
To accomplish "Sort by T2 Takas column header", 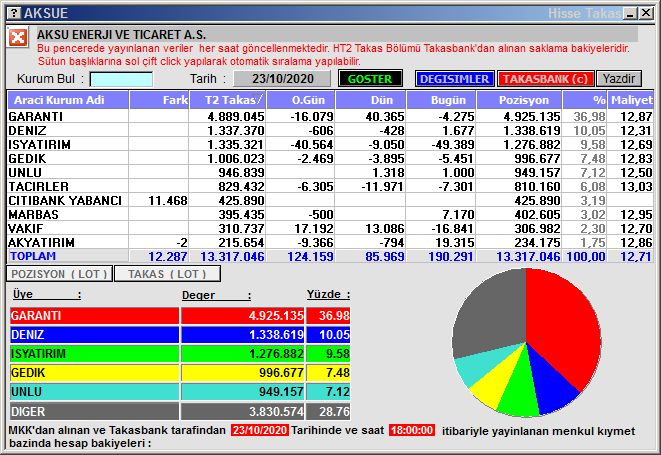I will coord(228,100).
